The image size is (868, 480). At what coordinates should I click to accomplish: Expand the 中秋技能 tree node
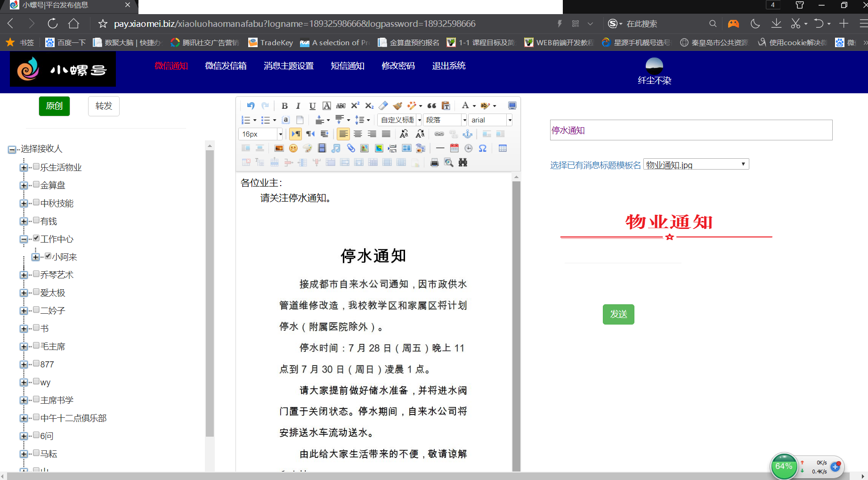click(x=24, y=203)
